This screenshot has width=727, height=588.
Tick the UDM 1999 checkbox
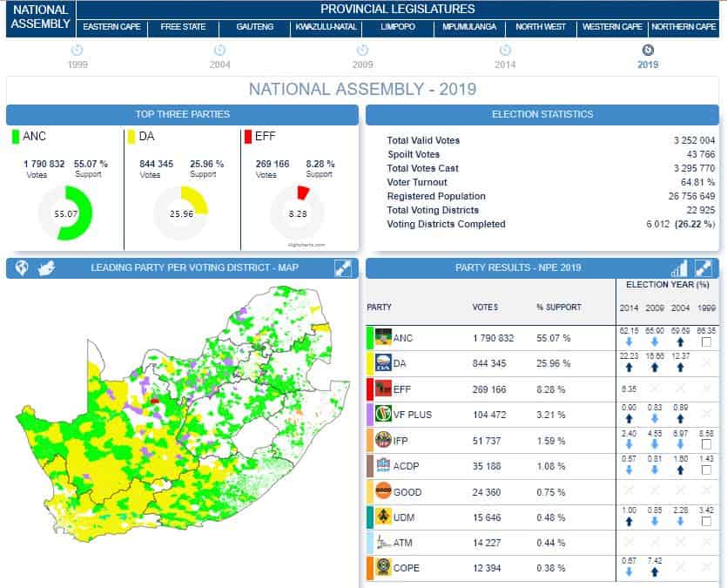(x=706, y=521)
